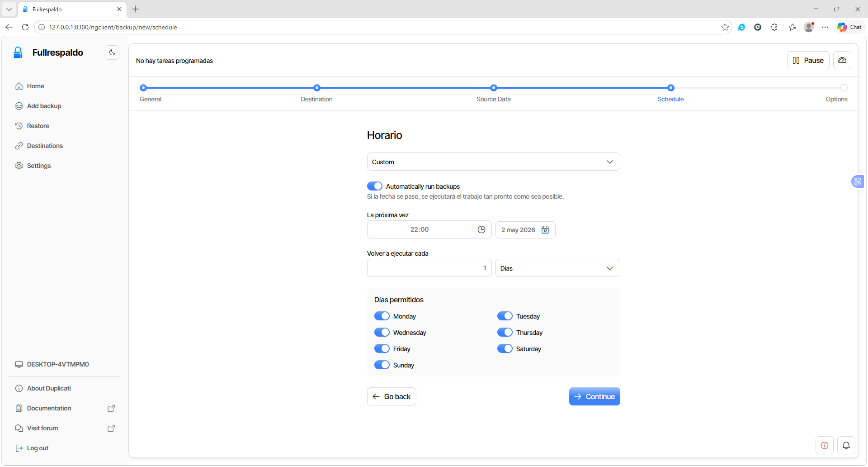Toggle Automatically run backups switch
Image resolution: width=868 pixels, height=467 pixels.
(375, 186)
